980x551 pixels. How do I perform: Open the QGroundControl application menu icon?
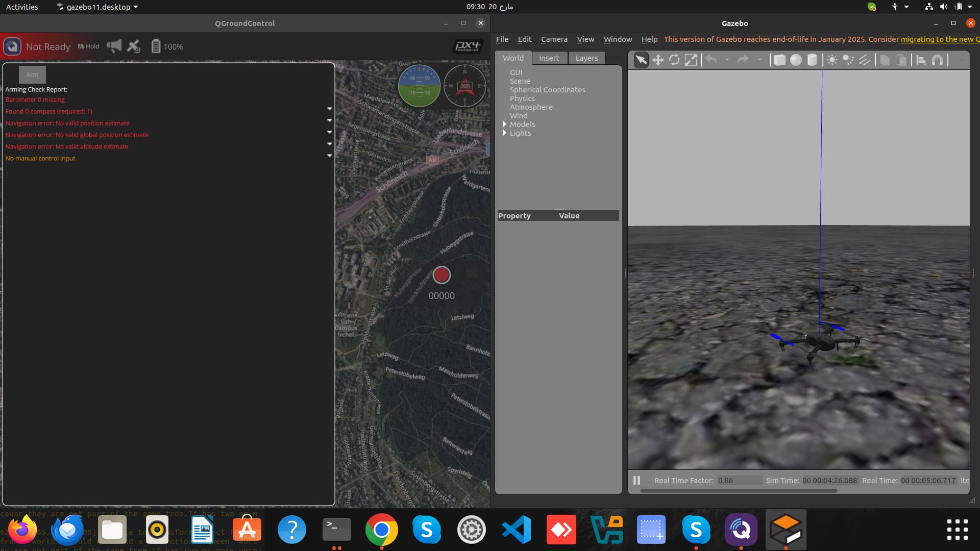pos(12,46)
